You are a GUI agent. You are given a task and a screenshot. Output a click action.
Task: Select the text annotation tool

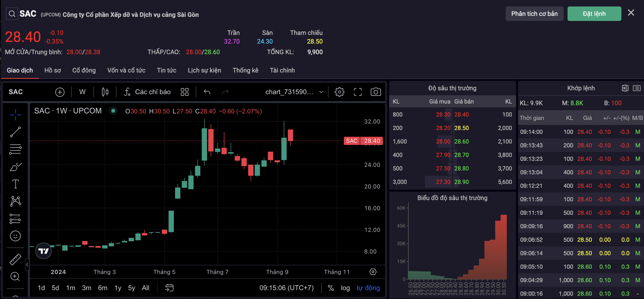[x=15, y=184]
